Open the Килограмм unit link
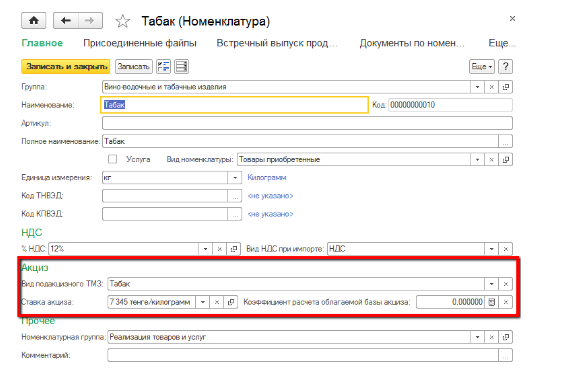Image resolution: width=567 pixels, height=374 pixels. 267,178
